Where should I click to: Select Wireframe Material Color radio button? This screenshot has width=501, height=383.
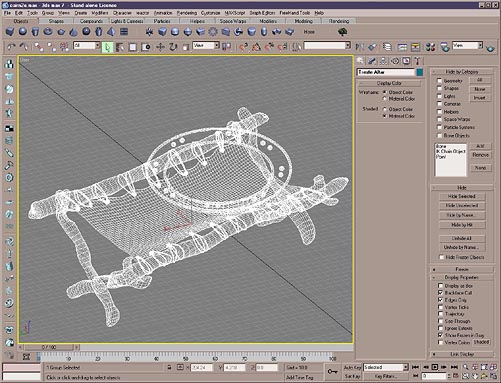tap(384, 99)
